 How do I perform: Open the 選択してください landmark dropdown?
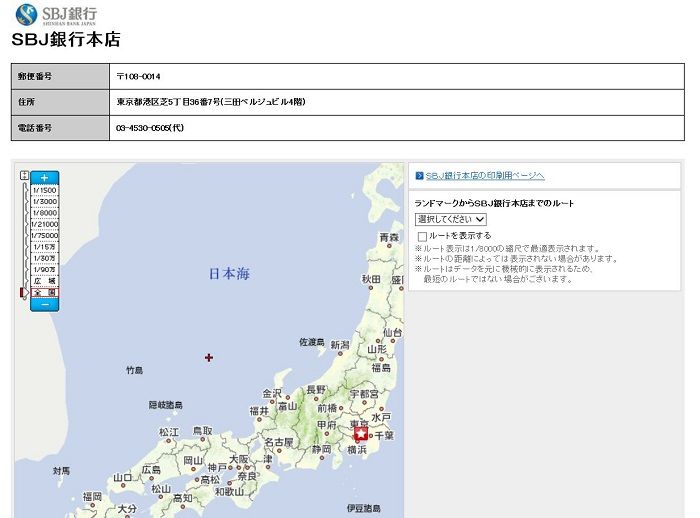click(x=450, y=219)
